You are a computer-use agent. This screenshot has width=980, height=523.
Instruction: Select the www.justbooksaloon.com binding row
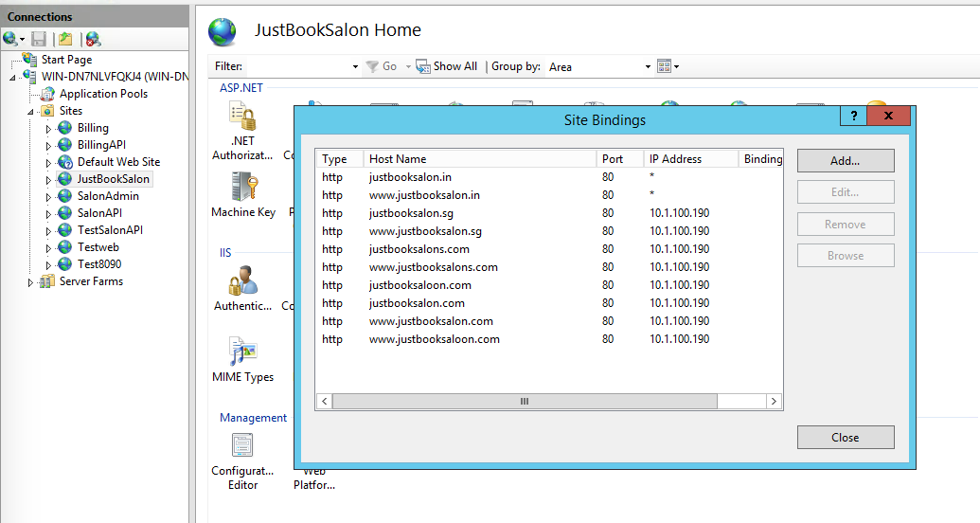click(549, 339)
